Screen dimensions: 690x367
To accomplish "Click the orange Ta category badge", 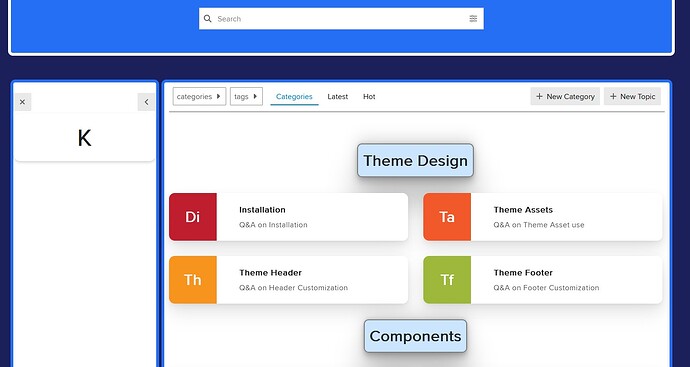I will point(447,217).
